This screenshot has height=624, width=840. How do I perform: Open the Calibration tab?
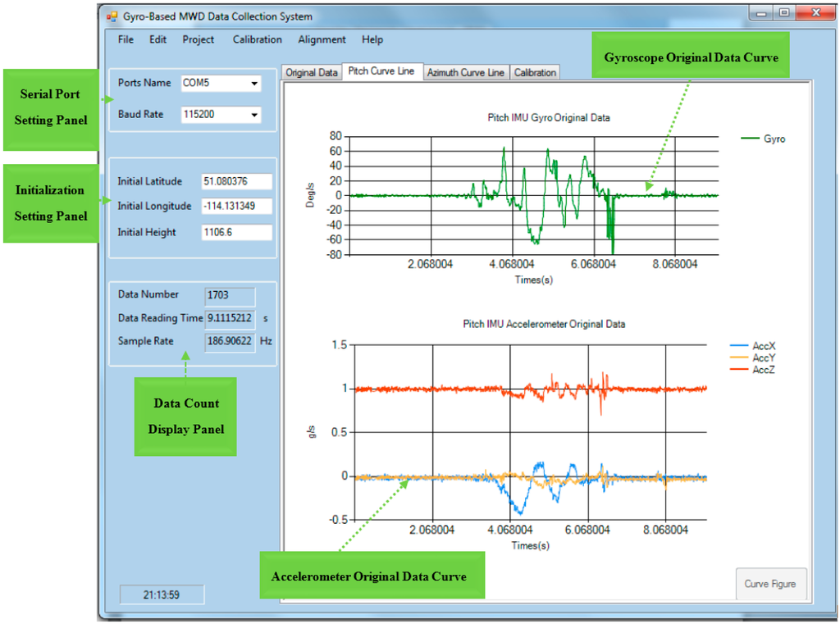535,73
